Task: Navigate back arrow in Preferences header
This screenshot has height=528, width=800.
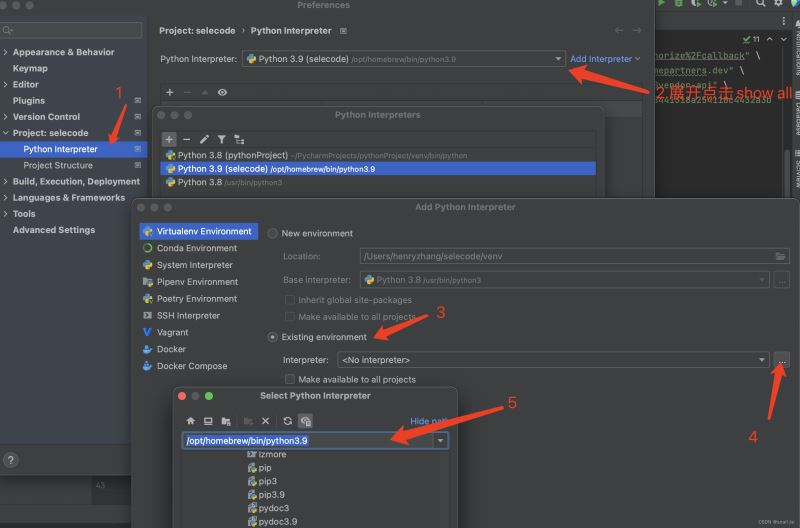Action: click(619, 31)
